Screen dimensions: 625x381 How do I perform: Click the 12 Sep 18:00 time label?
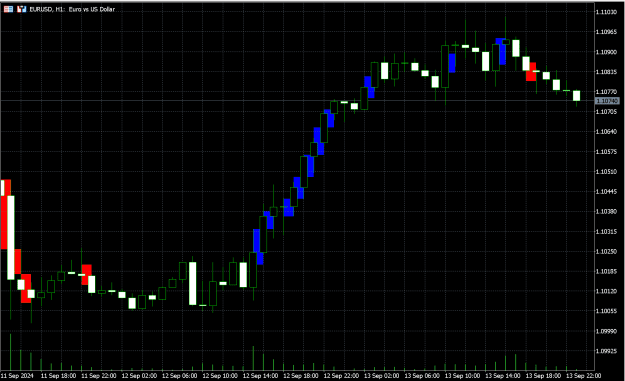301,375
